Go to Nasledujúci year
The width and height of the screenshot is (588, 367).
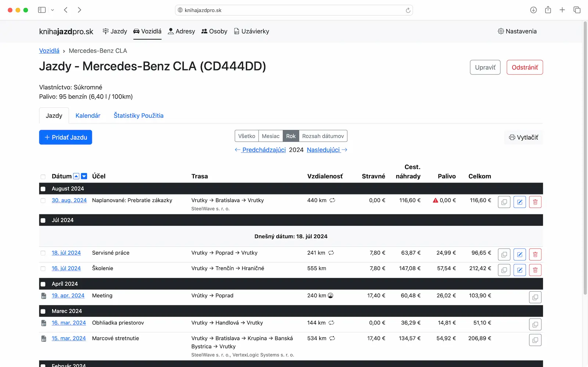pyautogui.click(x=327, y=150)
